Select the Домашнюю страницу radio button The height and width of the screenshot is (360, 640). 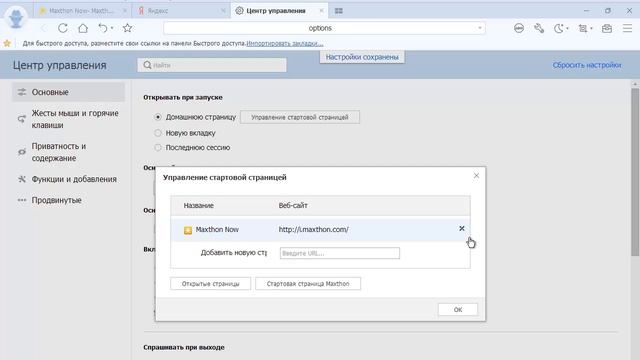(158, 117)
